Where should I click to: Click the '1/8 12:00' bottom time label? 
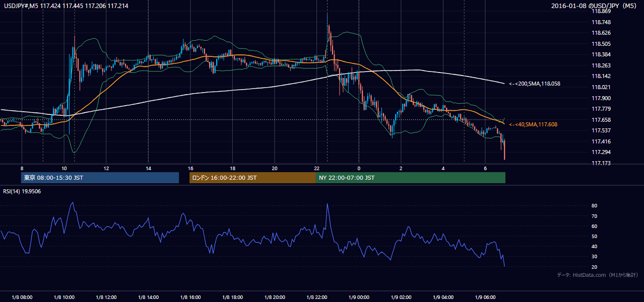coord(106,297)
